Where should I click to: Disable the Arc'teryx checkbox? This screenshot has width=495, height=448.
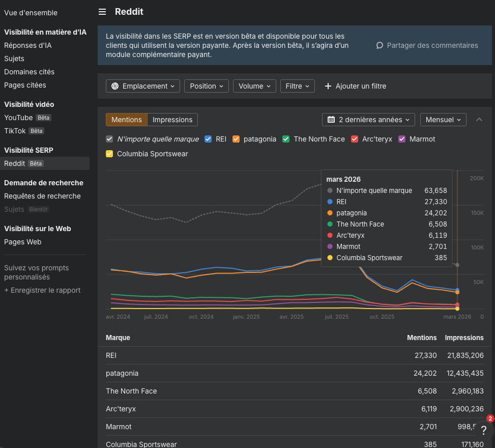[x=355, y=138]
